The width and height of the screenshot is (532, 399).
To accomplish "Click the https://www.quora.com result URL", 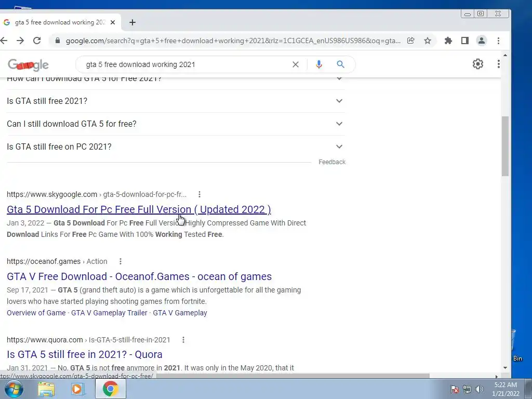I will pos(45,340).
